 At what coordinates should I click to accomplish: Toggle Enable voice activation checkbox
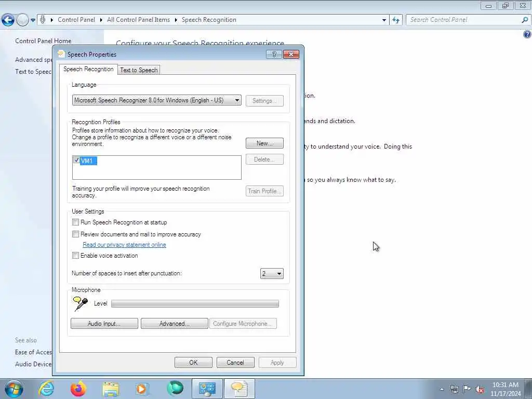point(76,256)
